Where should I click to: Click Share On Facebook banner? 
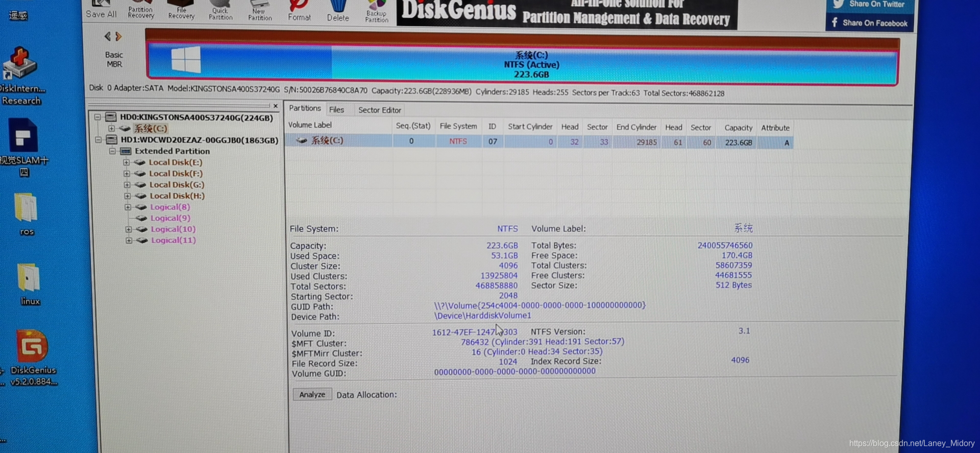coord(870,23)
